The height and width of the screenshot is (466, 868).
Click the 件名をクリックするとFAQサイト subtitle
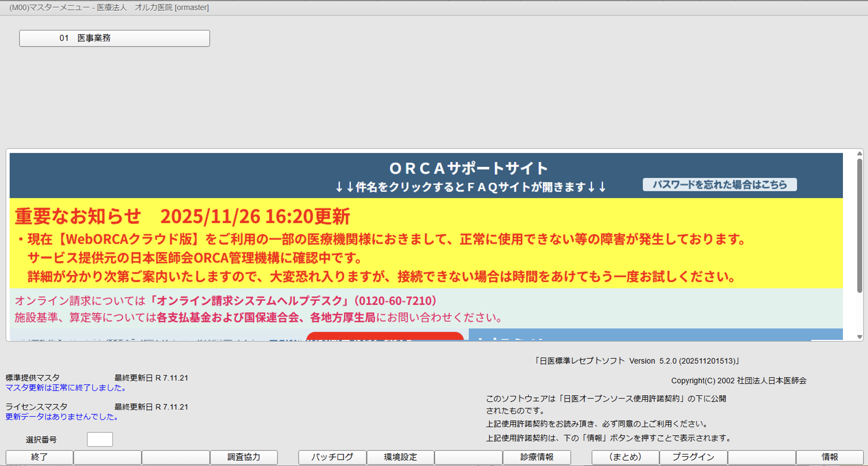[471, 187]
